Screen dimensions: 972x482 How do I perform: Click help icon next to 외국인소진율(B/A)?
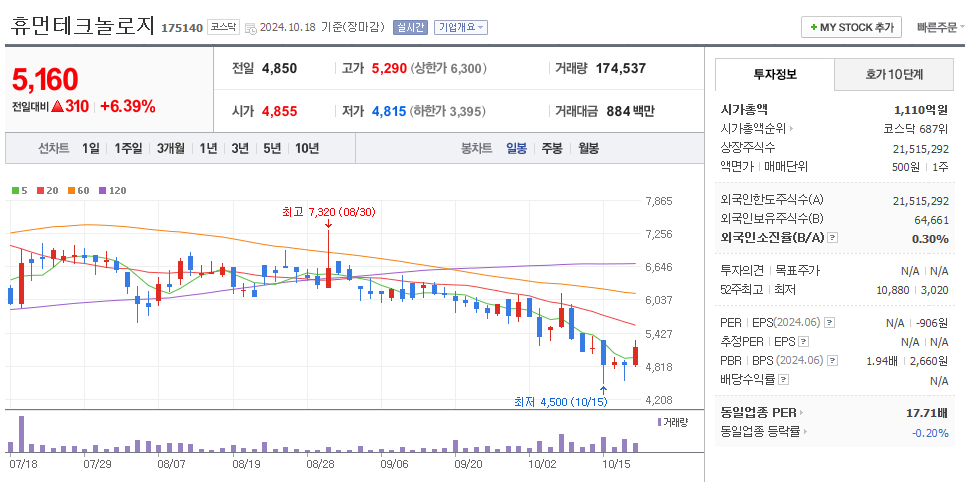tap(833, 238)
